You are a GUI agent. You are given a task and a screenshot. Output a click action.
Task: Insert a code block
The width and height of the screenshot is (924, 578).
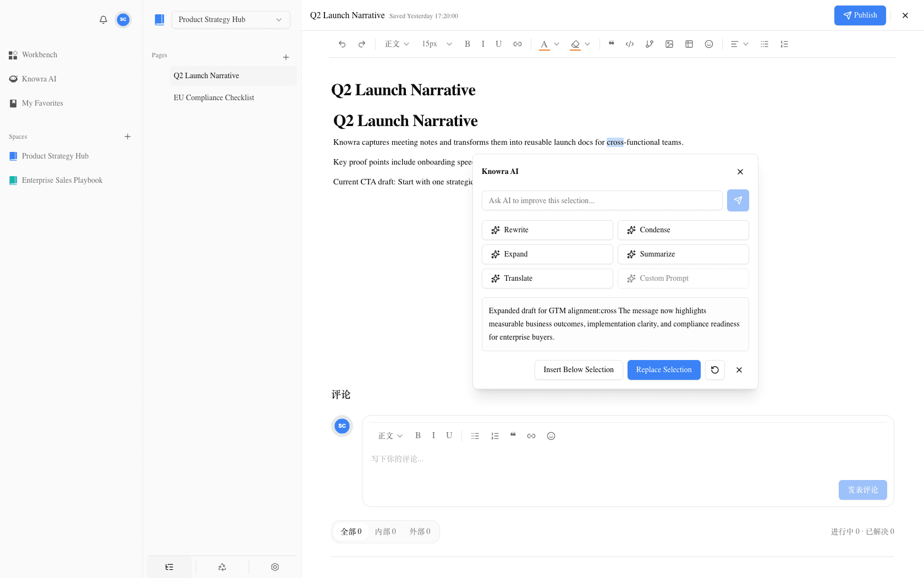pyautogui.click(x=630, y=44)
